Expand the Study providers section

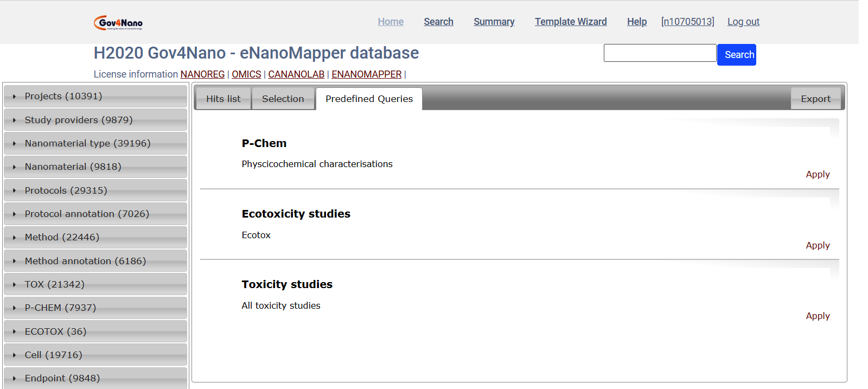click(79, 120)
